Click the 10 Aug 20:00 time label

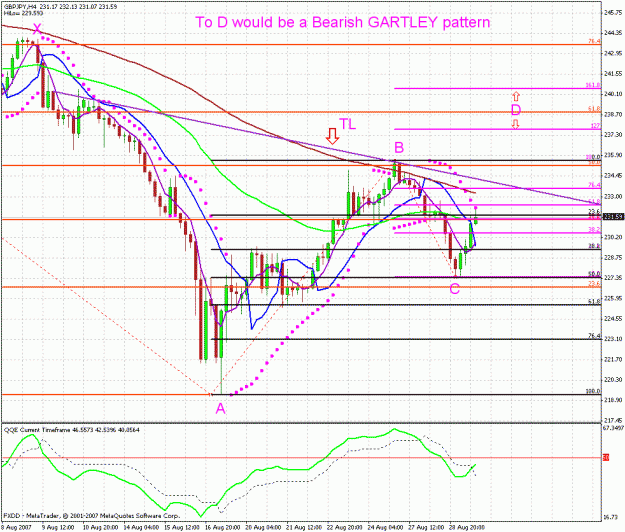point(100,528)
